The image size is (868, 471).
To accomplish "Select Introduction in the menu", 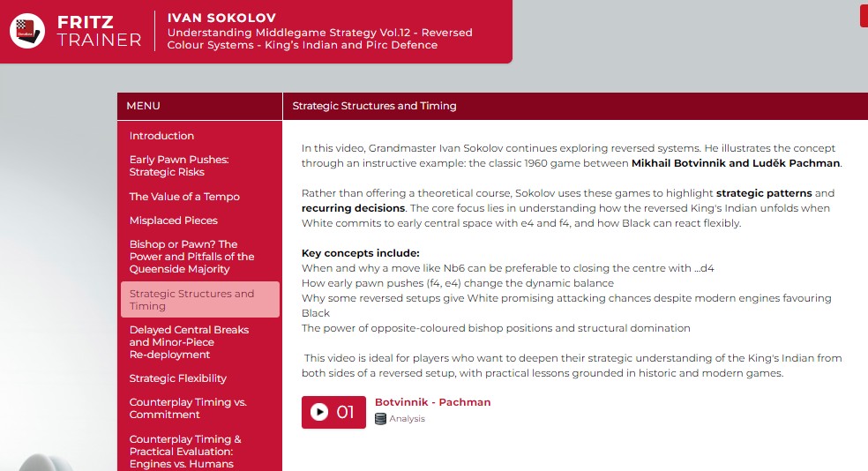I will pos(161,136).
